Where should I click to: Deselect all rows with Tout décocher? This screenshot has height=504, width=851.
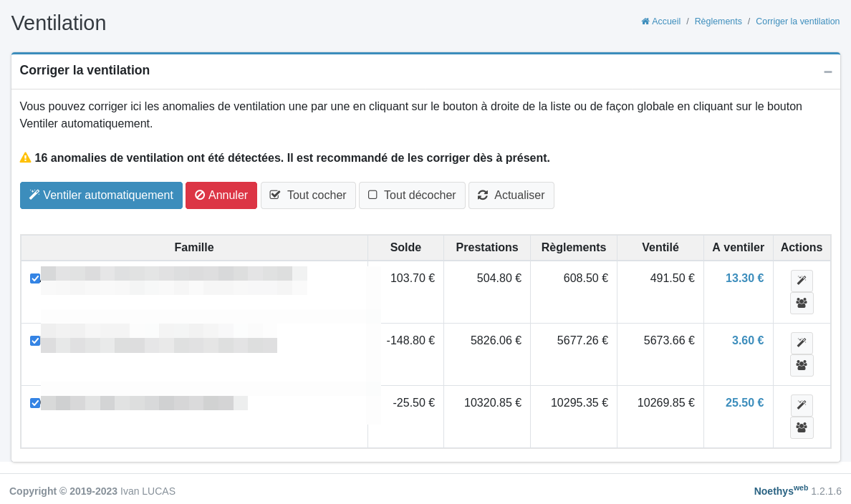[412, 195]
